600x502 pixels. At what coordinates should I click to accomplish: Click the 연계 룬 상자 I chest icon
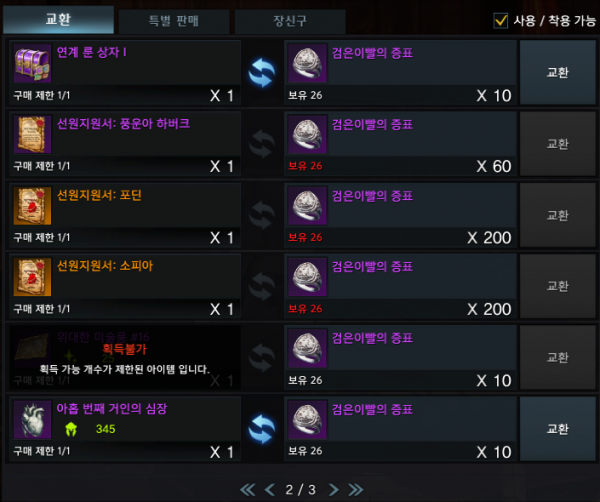pos(32,63)
